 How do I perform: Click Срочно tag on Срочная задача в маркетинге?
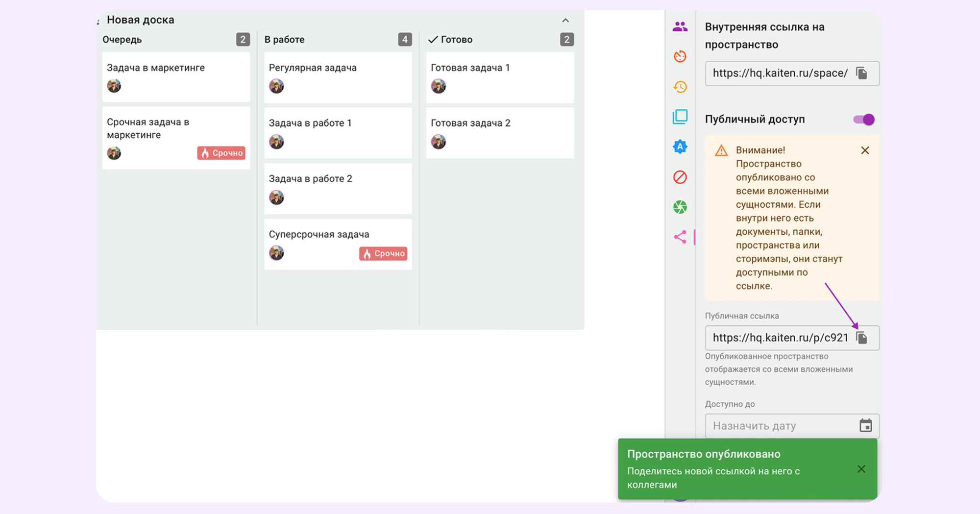(x=221, y=153)
